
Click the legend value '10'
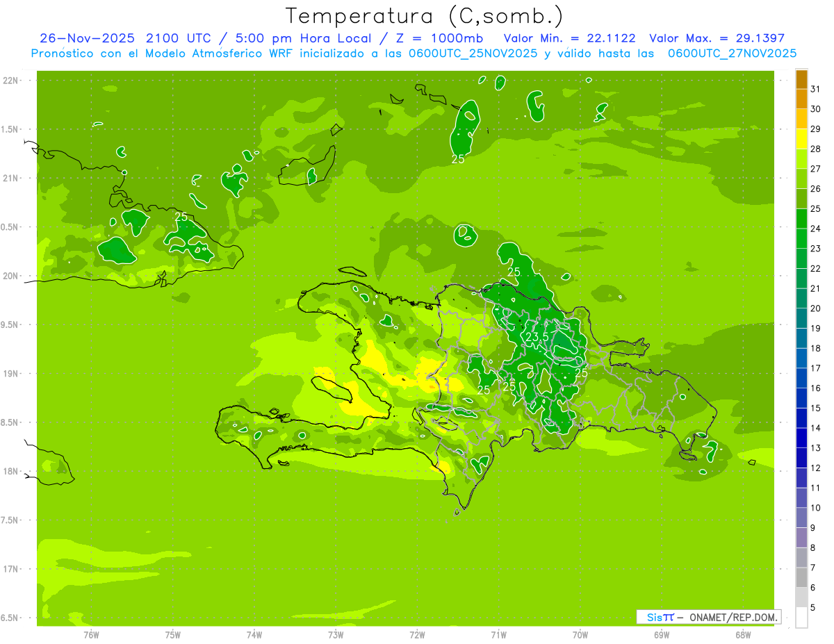pos(816,508)
